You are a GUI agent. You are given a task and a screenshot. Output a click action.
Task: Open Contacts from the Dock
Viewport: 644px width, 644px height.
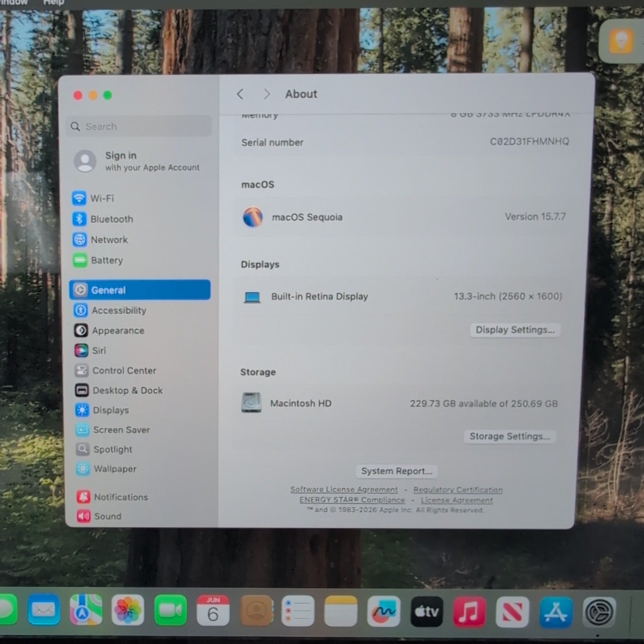[256, 611]
